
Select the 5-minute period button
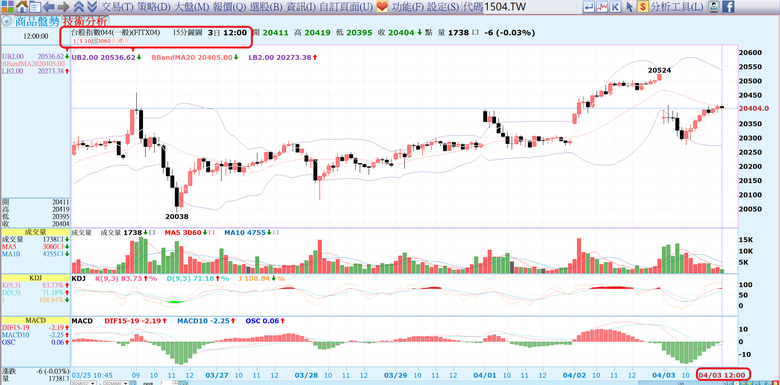[81, 41]
